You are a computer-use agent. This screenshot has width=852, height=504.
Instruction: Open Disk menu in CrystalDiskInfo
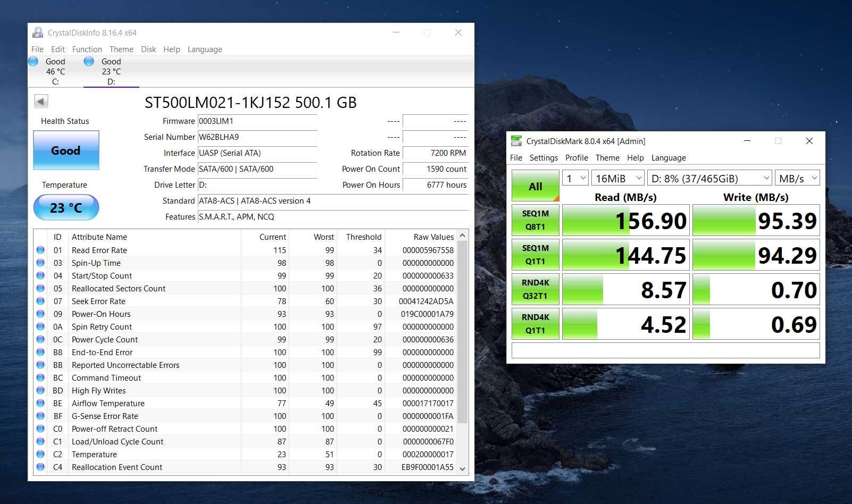148,49
